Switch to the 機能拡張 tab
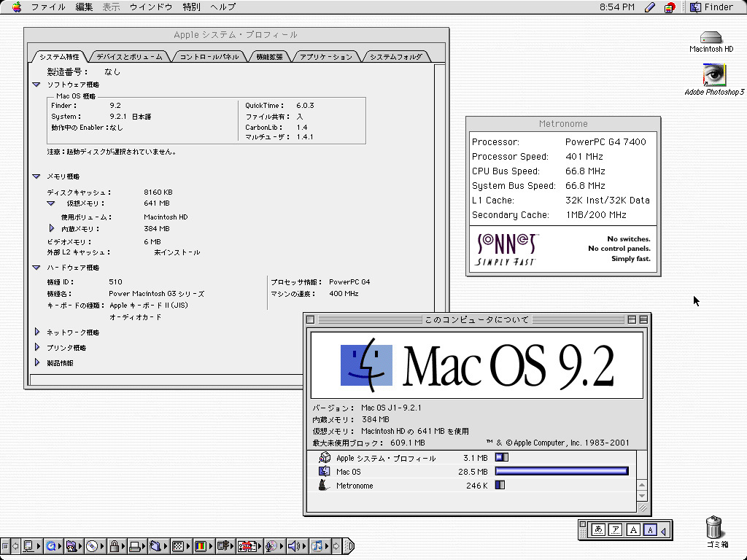The height and width of the screenshot is (560, 747). click(x=270, y=57)
